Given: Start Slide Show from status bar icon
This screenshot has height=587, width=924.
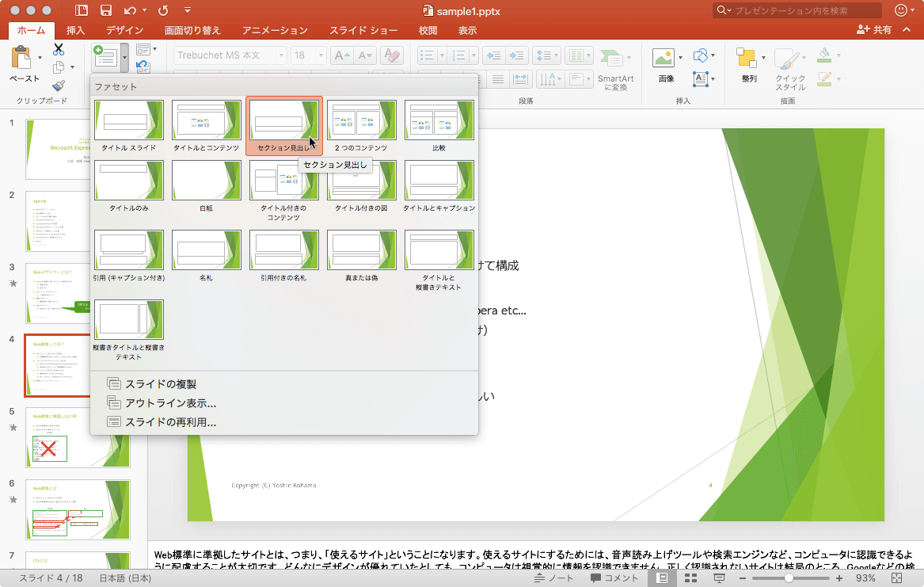Looking at the screenshot, I should (x=719, y=578).
